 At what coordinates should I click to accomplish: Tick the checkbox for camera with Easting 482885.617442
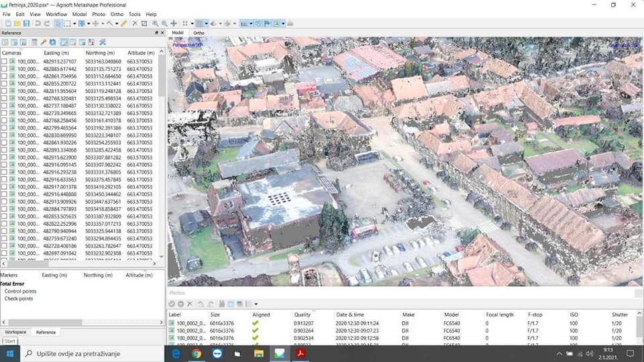[x=5, y=69]
